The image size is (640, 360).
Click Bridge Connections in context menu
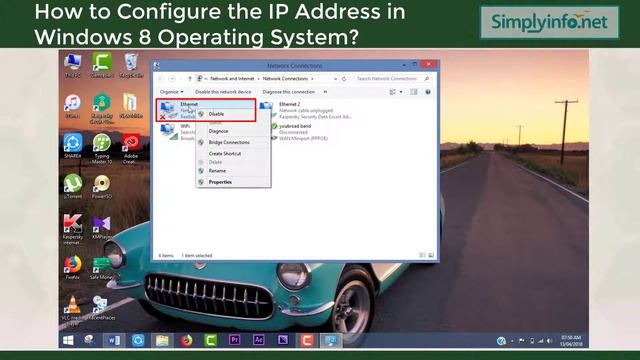click(229, 142)
